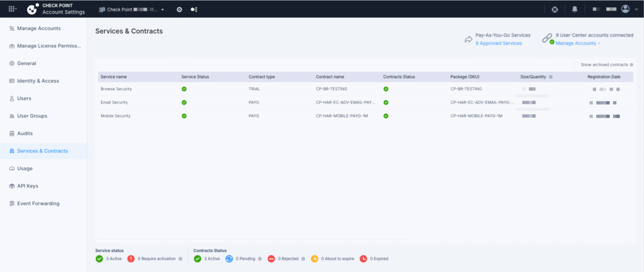Filter by 0 Pending contracts
Viewport: 644px width, 272px height.
[241, 259]
